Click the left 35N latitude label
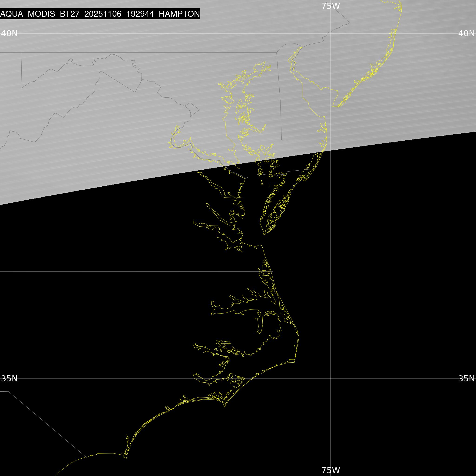 tap(9, 378)
